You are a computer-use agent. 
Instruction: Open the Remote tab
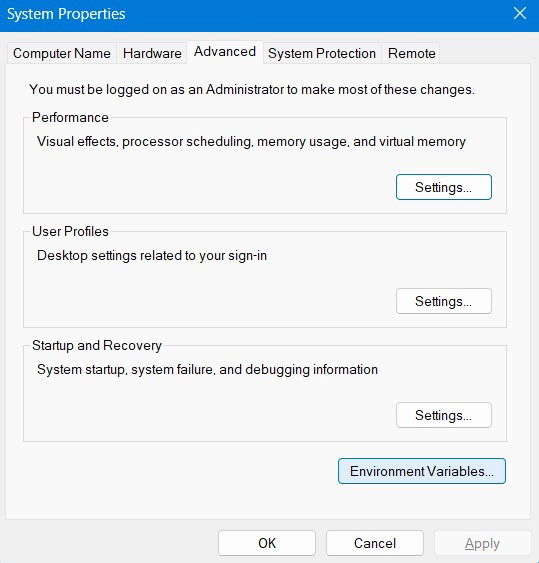coord(412,53)
